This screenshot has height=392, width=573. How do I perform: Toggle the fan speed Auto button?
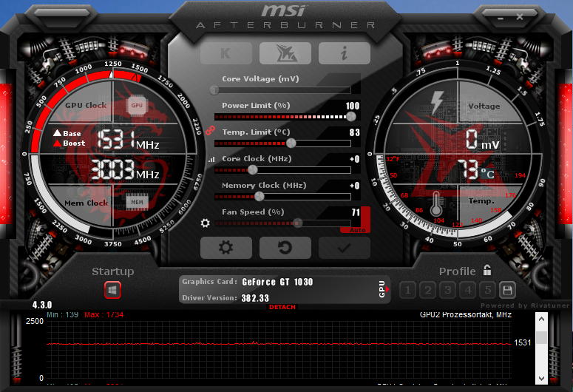pos(357,230)
